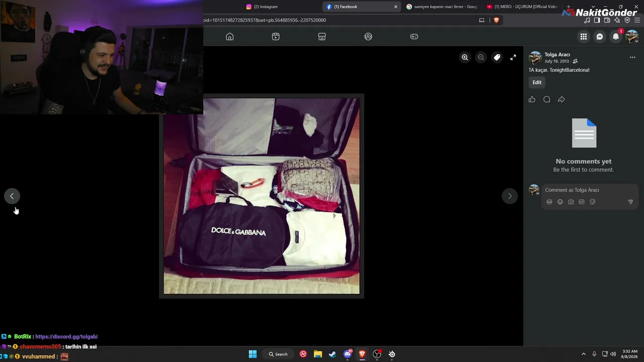This screenshot has width=644, height=362.
Task: Switch to the Google search tab
Action: coord(442,7)
